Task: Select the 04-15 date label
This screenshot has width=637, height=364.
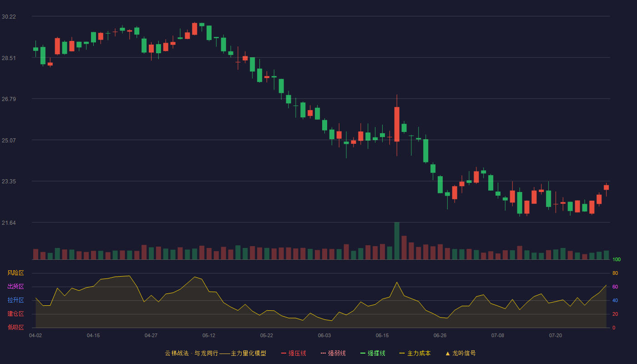Action: click(93, 335)
